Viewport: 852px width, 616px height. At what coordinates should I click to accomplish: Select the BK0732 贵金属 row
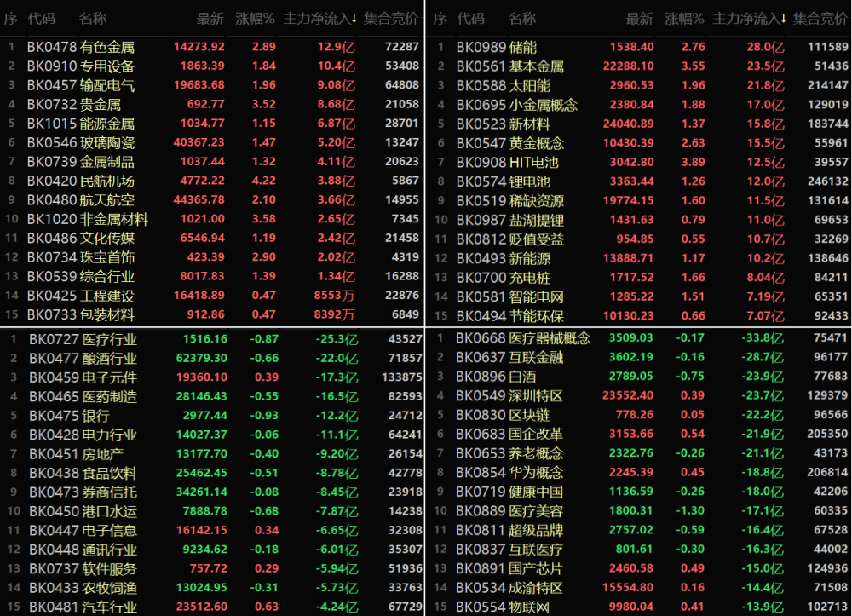click(x=212, y=104)
